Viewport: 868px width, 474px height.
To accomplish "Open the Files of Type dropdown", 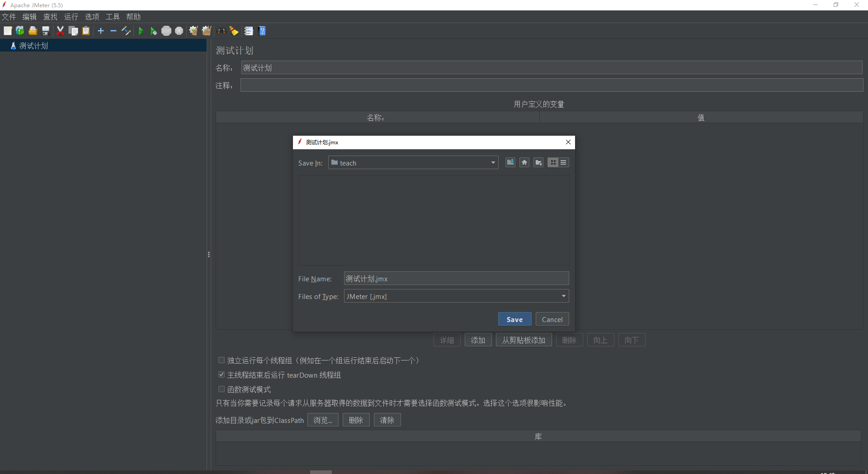I will point(563,296).
